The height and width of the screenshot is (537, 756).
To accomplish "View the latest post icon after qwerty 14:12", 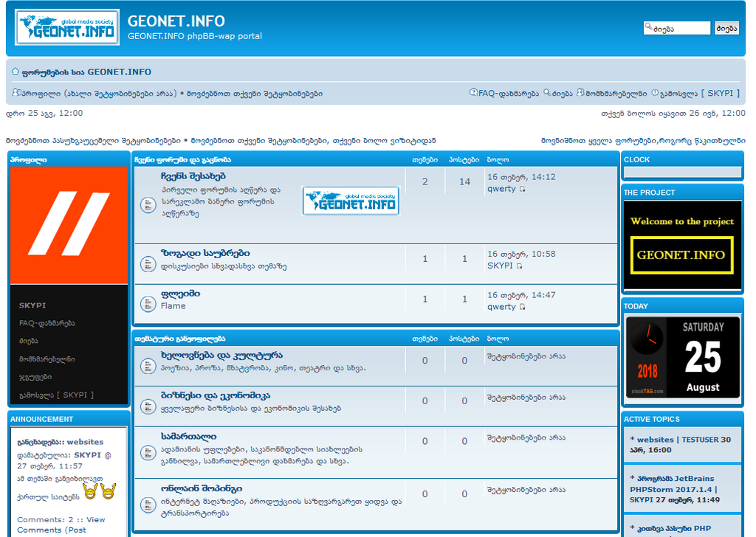I will (x=522, y=190).
